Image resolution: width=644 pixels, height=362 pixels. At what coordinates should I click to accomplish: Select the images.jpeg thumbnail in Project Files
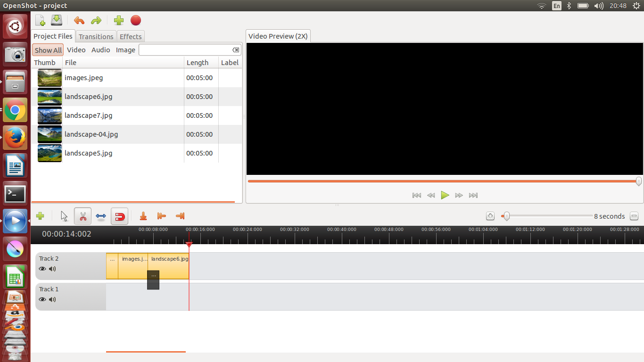coord(50,78)
